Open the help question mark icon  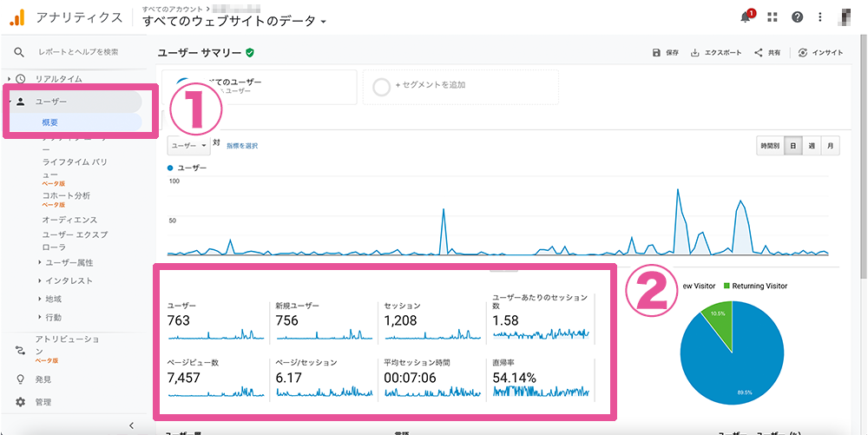click(797, 17)
